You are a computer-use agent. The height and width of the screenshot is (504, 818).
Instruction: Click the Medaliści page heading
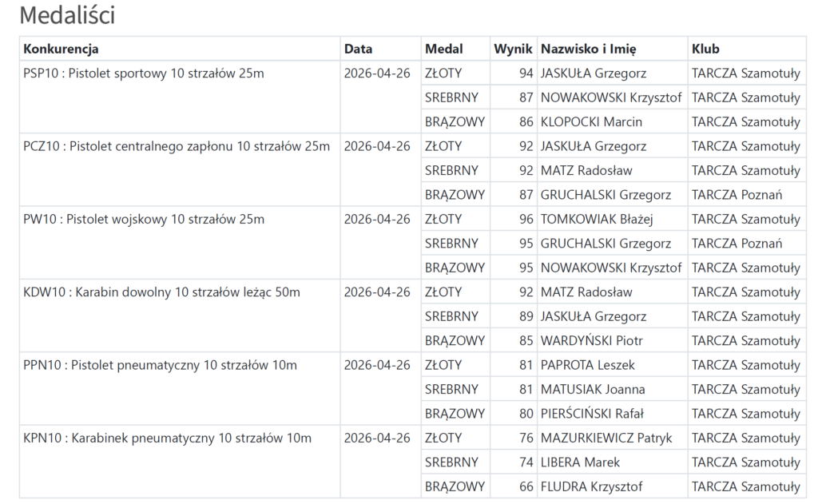pyautogui.click(x=67, y=14)
